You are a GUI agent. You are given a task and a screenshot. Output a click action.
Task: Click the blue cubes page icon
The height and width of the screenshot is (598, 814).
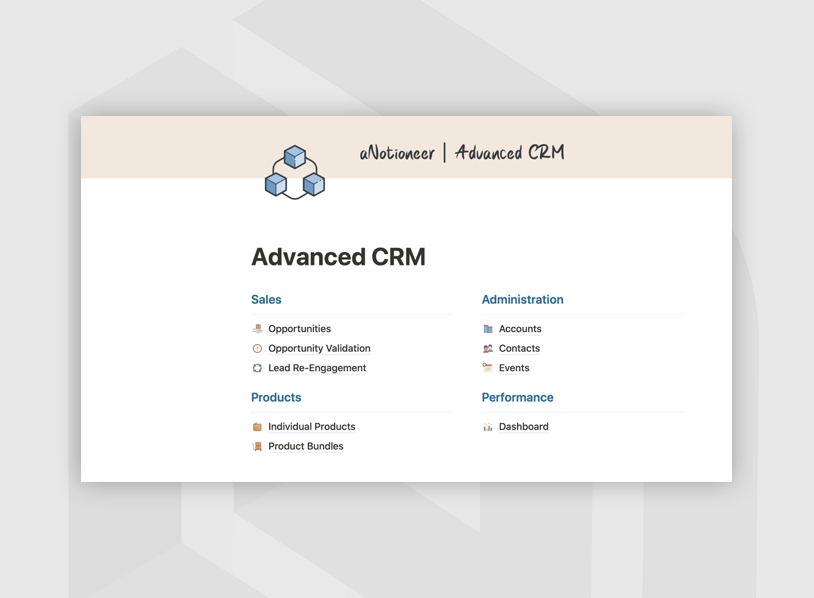295,172
